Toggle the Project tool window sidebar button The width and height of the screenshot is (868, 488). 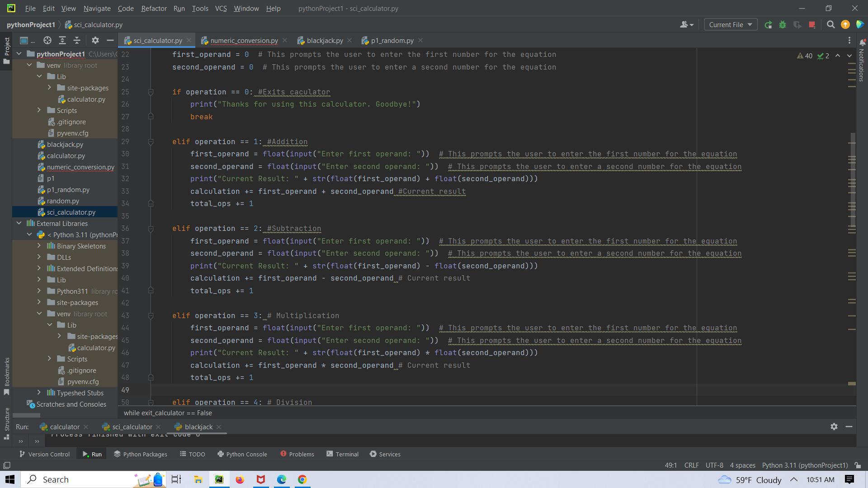click(x=6, y=50)
